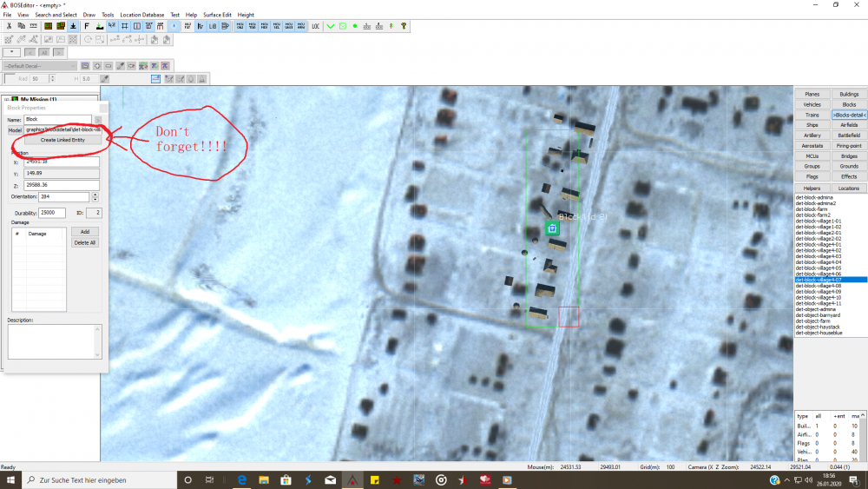The height and width of the screenshot is (489, 868).
Task: Click the Durability value field
Action: click(52, 213)
